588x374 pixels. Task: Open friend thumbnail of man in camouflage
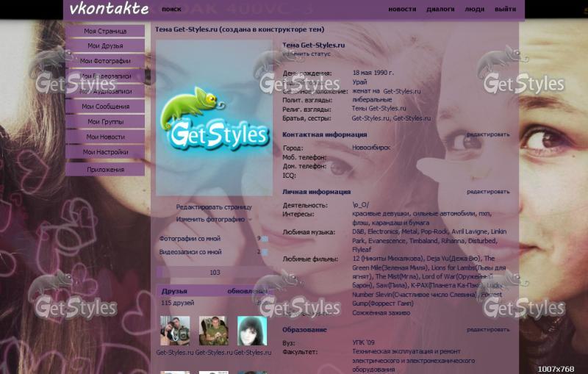point(213,331)
